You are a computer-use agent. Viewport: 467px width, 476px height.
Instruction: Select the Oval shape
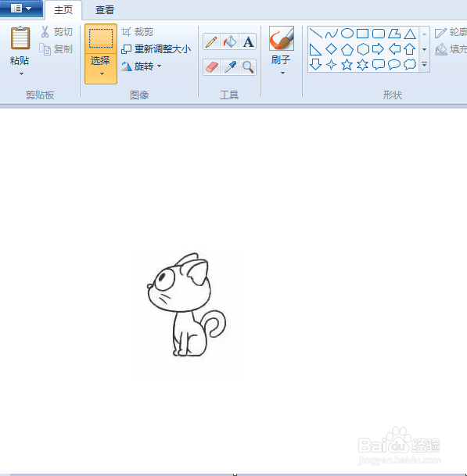tap(347, 34)
